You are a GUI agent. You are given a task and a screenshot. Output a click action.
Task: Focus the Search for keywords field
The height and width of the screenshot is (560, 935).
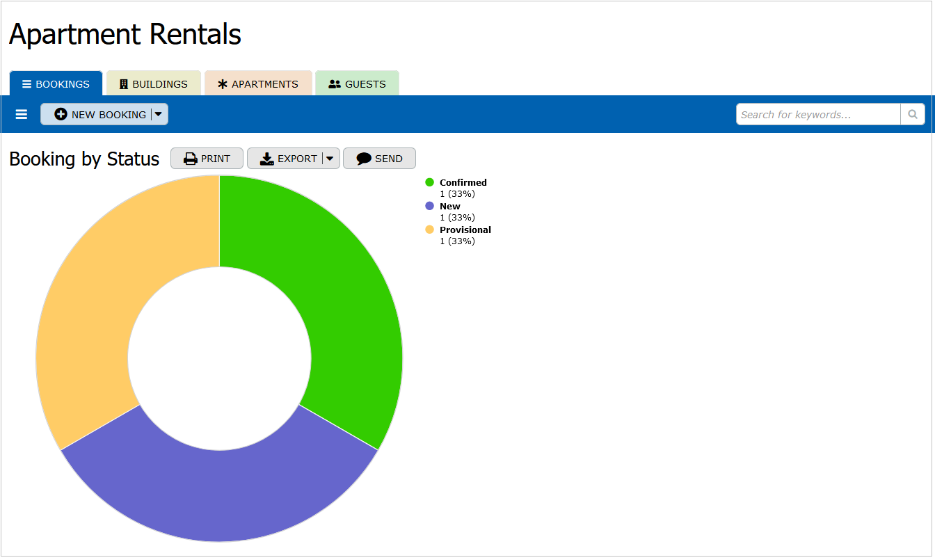[x=818, y=115]
